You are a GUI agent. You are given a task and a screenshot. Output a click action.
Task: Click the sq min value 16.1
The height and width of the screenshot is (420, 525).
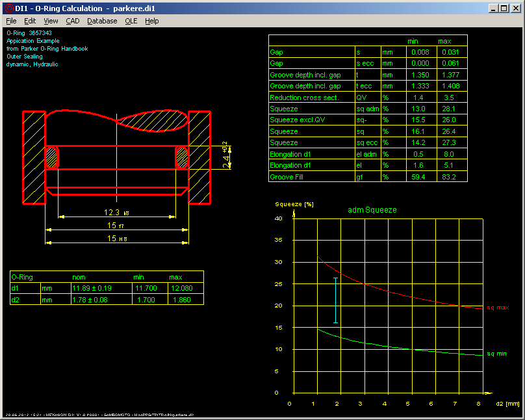418,131
